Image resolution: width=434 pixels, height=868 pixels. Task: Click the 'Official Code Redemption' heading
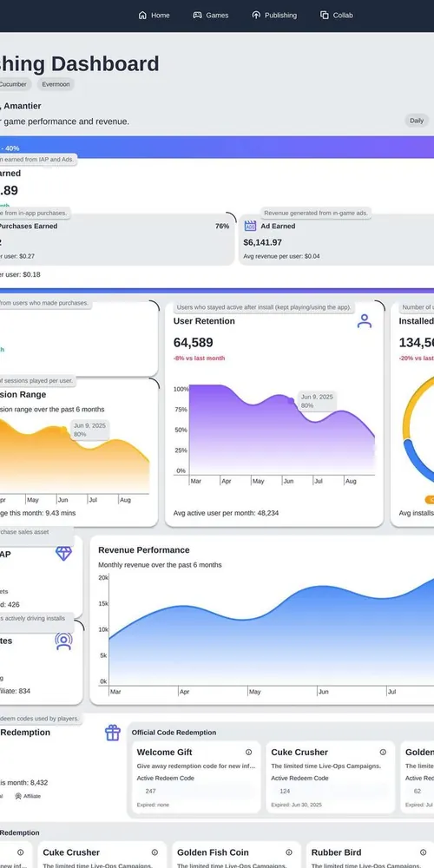click(174, 733)
